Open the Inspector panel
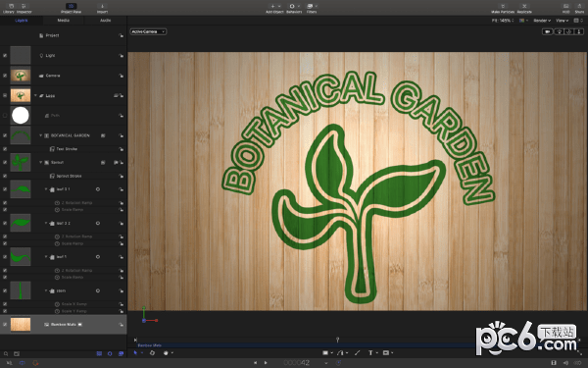The height and width of the screenshot is (368, 588). click(x=24, y=8)
